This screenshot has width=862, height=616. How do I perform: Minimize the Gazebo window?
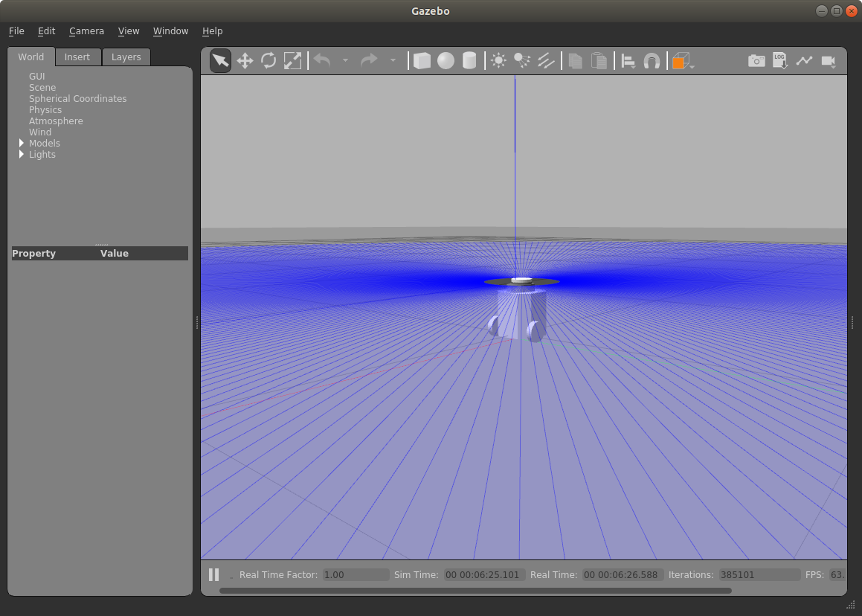coord(821,11)
